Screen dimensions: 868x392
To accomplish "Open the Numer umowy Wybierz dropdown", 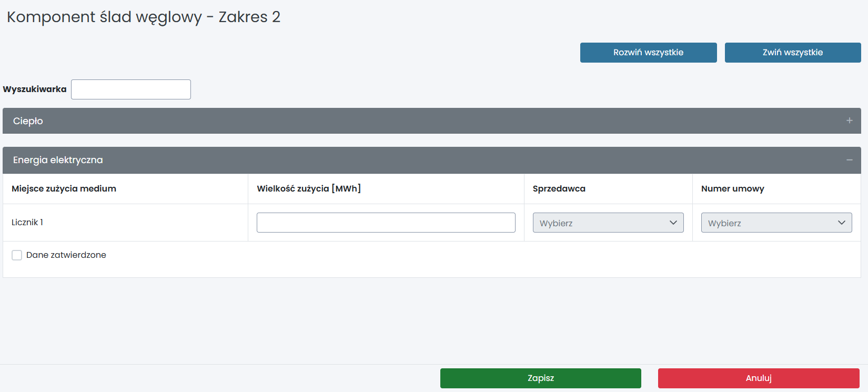I will (x=768, y=223).
